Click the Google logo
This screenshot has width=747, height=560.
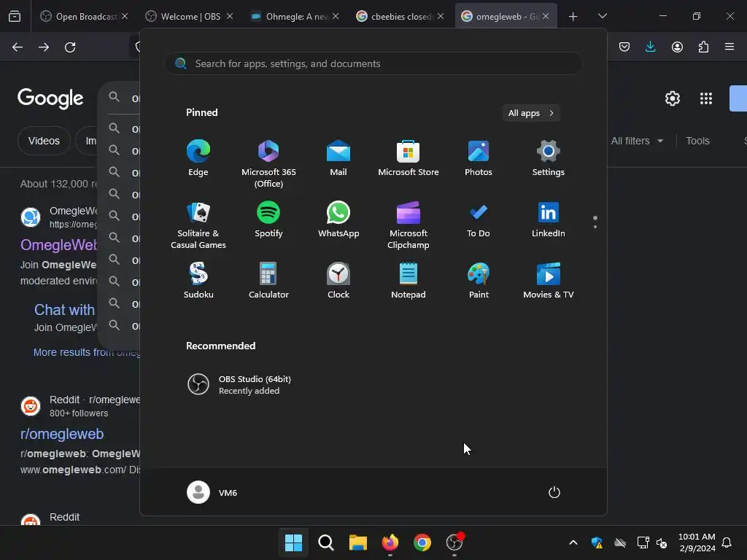pyautogui.click(x=50, y=98)
